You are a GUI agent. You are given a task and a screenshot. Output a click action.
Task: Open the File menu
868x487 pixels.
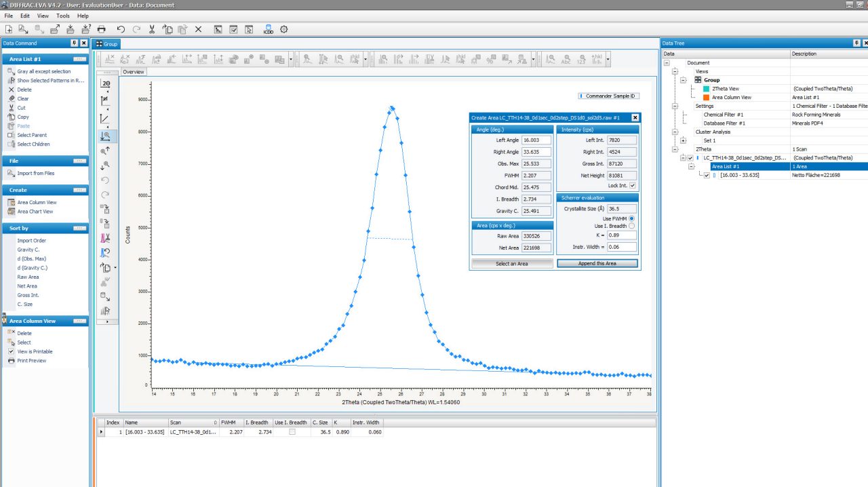pos(8,16)
